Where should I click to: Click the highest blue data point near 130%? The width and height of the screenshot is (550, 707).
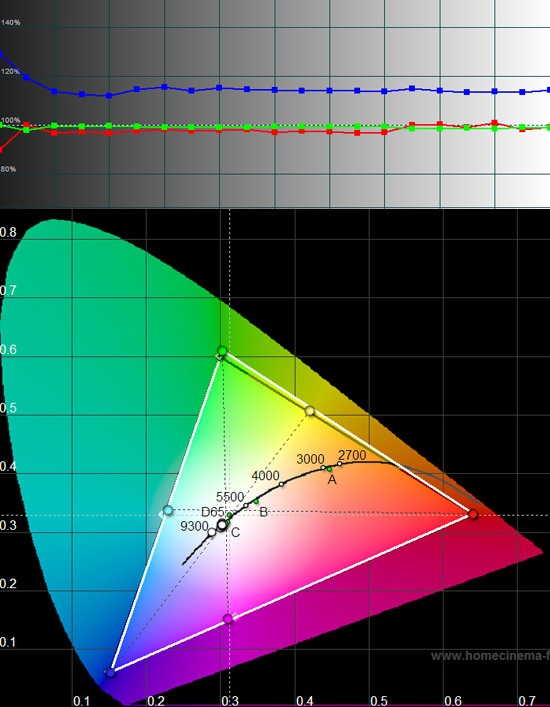click(1, 53)
